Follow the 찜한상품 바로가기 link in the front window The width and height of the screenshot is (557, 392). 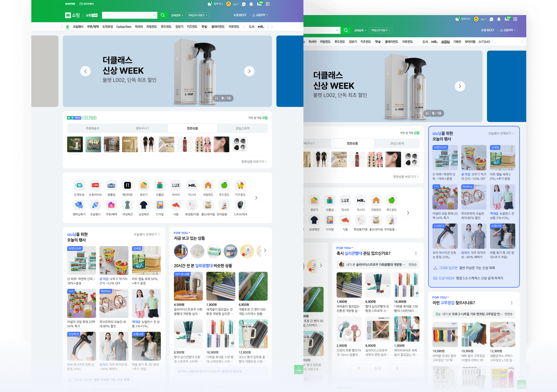click(x=254, y=162)
